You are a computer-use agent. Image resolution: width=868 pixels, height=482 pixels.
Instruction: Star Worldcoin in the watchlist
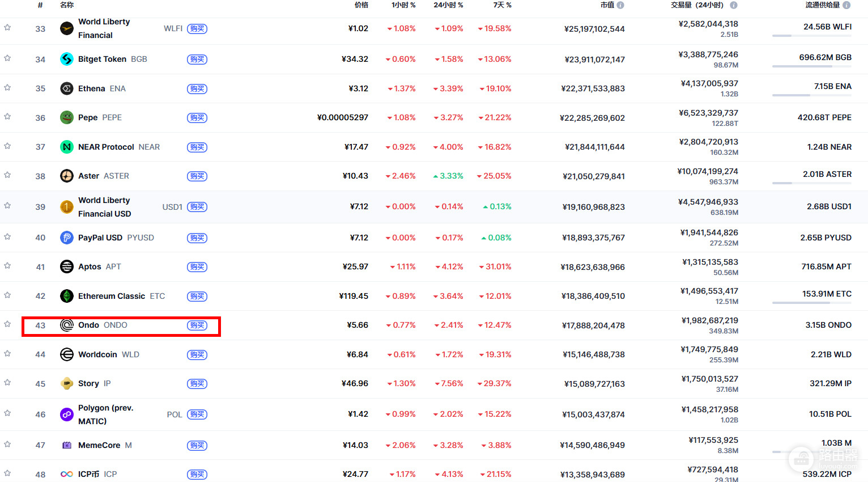pos(7,353)
